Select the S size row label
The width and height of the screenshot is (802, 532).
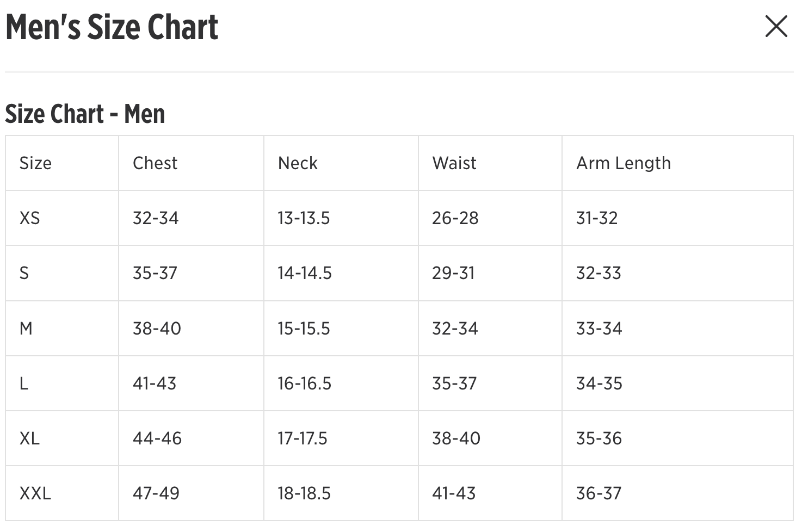24,273
